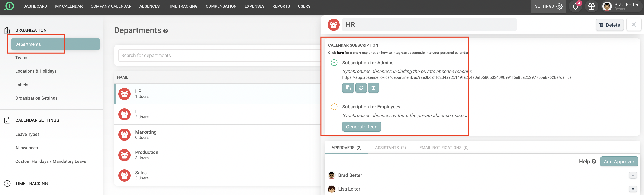Open Custom Holidays / Mandatory Leave
This screenshot has height=195, width=644.
[51, 161]
